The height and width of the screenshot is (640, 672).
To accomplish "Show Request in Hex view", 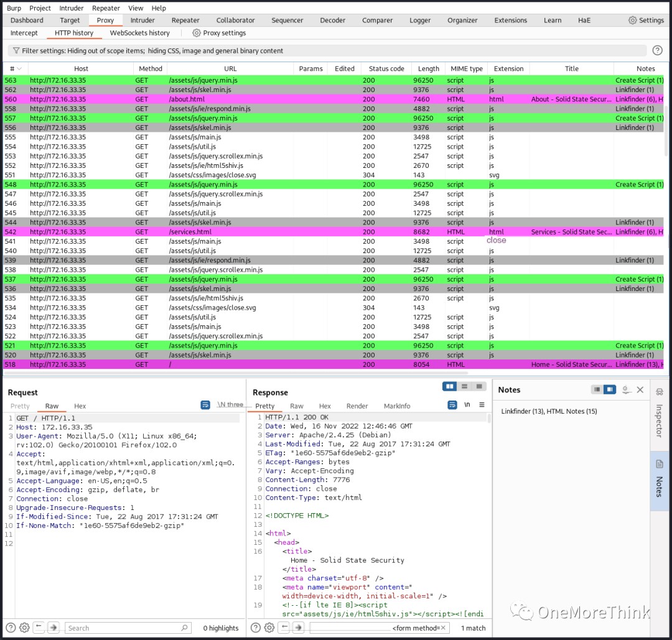I will (80, 406).
